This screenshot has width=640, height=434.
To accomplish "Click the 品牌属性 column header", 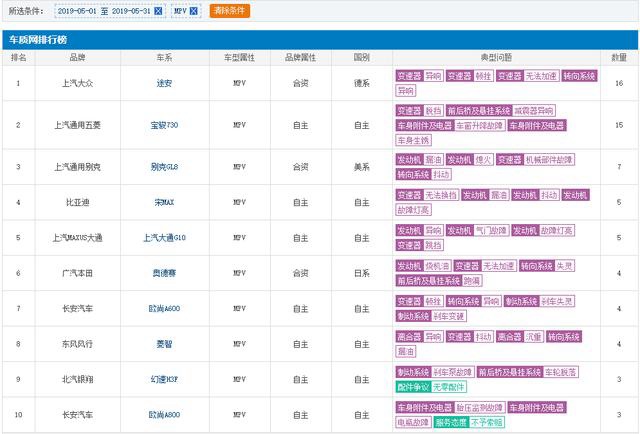I will (300, 58).
